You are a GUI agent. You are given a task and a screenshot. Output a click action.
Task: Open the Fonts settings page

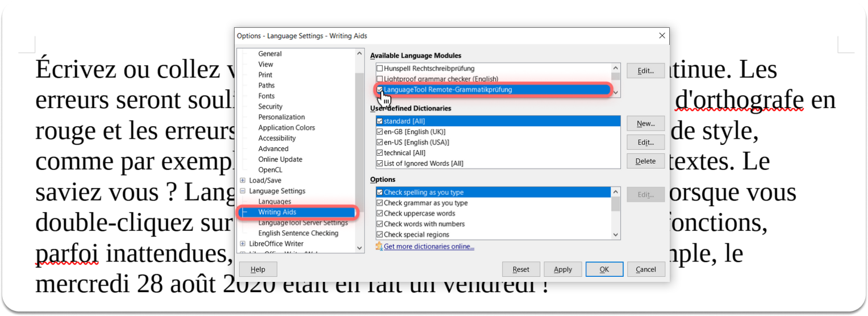click(266, 96)
